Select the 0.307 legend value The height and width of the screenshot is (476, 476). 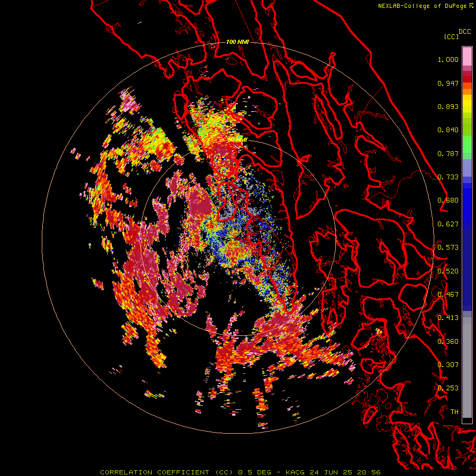[448, 364]
